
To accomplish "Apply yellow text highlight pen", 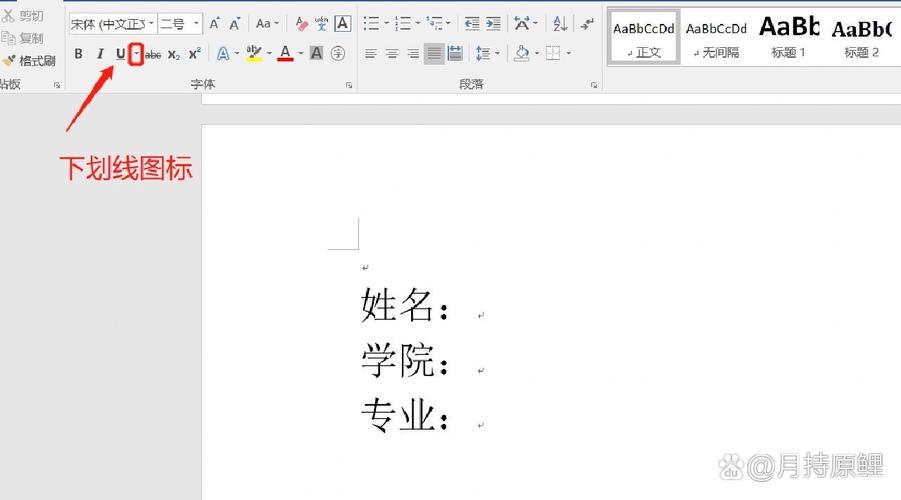I will coord(253,54).
